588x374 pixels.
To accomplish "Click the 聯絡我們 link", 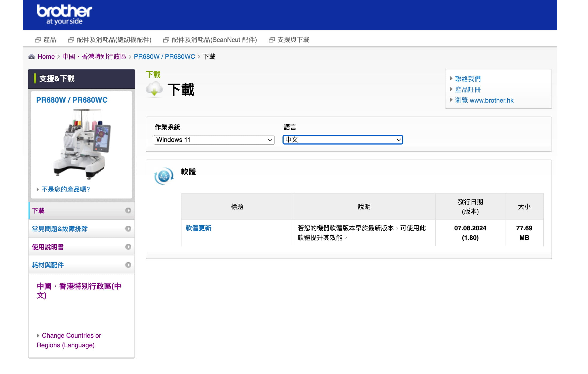I will (468, 79).
